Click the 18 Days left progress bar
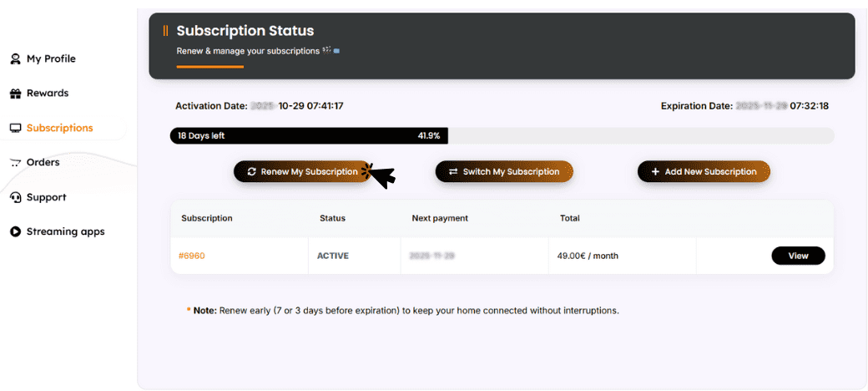This screenshot has width=868, height=391. click(x=310, y=135)
